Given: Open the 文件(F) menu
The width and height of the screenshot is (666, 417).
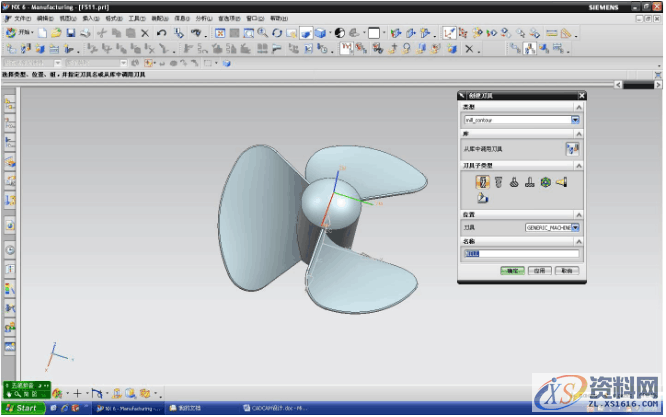Looking at the screenshot, I should (x=22, y=18).
